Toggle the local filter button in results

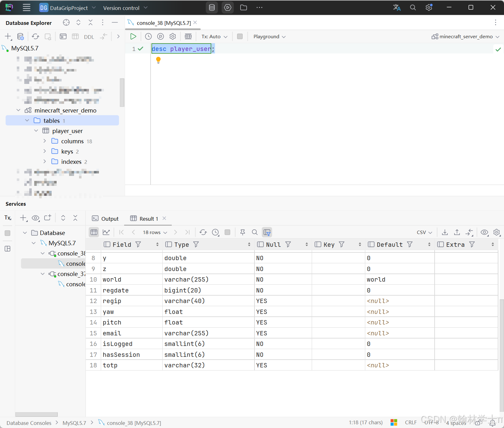[267, 232]
